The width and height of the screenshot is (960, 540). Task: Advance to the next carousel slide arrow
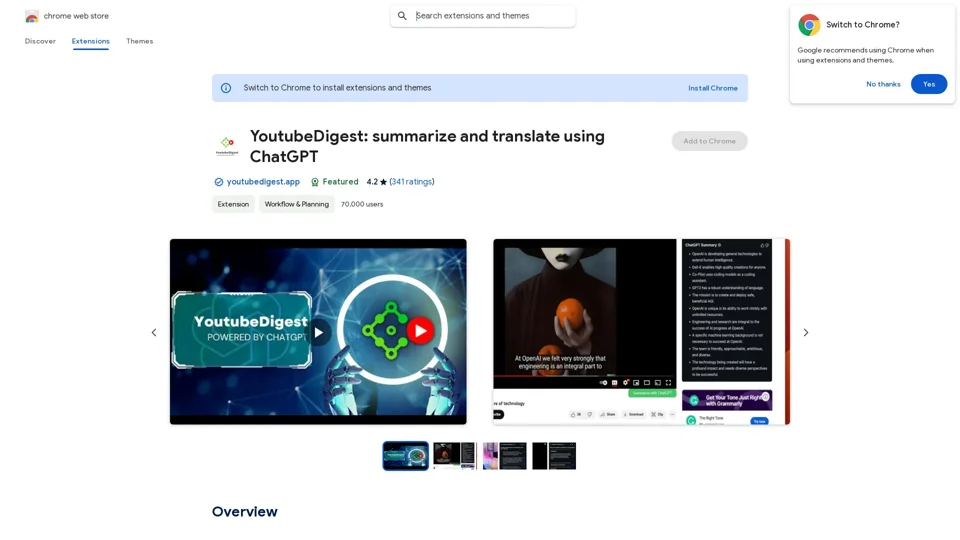click(806, 332)
